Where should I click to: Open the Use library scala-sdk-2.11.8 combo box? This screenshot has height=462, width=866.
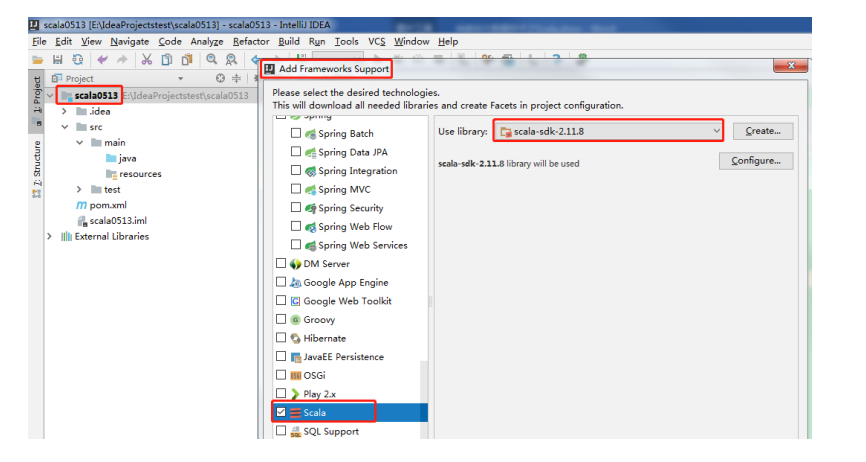[x=608, y=131]
